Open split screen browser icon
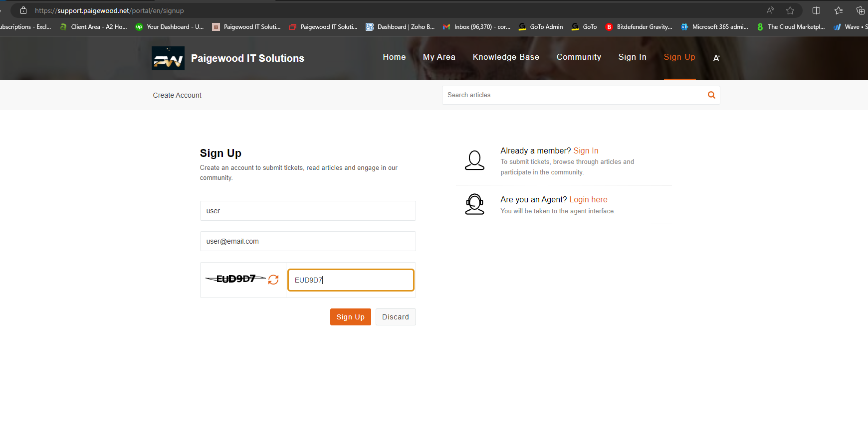 pyautogui.click(x=816, y=10)
